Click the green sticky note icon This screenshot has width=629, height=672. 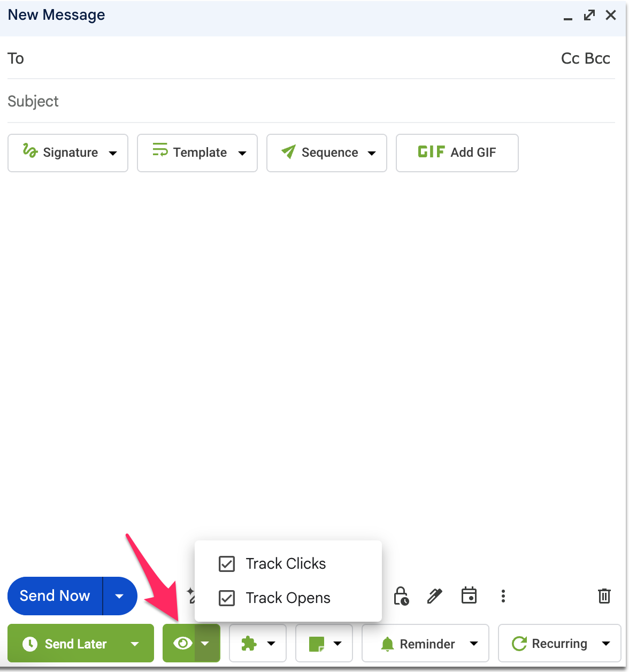click(x=317, y=644)
